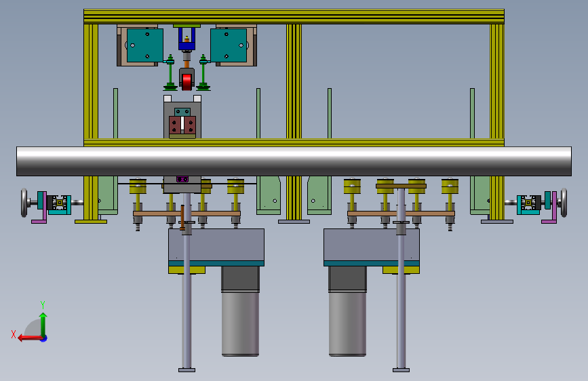Screen dimensions: 588x381
Task: Select the right handwheel on the shaft end
Action: (x=564, y=203)
